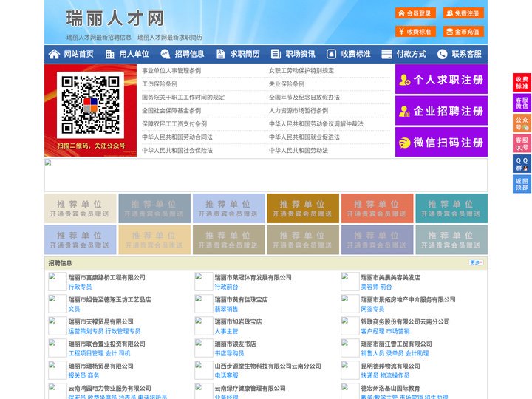Open 全国社会保障基金条例 link
Viewport: 532px width, 399px height.
click(171, 110)
